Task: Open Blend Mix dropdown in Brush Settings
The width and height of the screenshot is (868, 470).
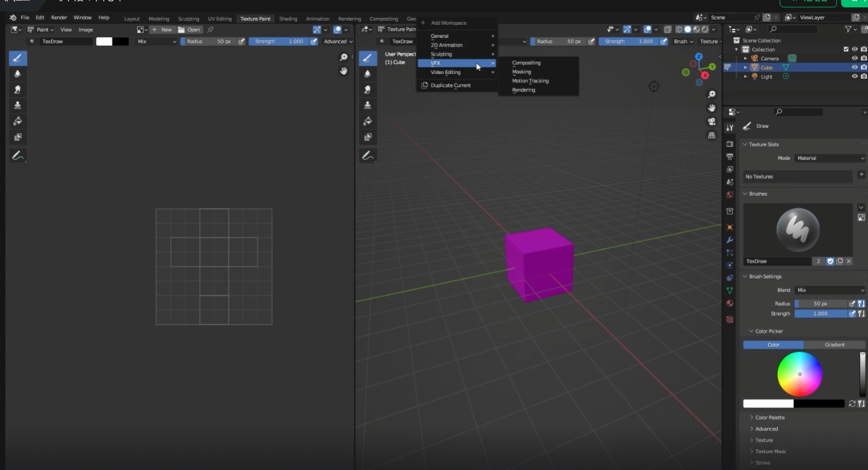Action: (x=830, y=290)
